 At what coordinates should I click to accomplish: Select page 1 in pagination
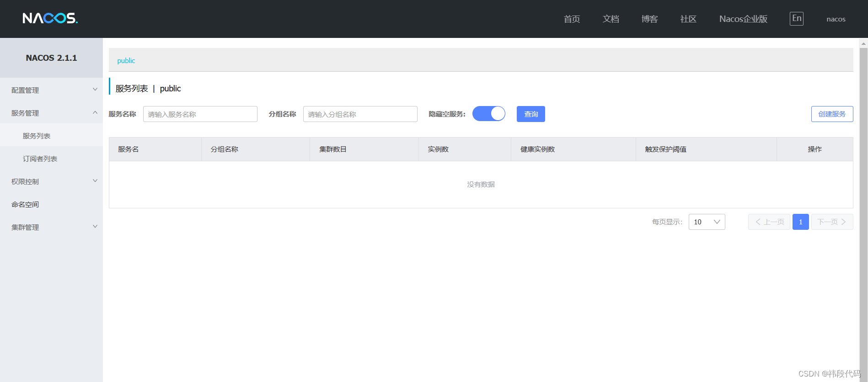(x=801, y=222)
